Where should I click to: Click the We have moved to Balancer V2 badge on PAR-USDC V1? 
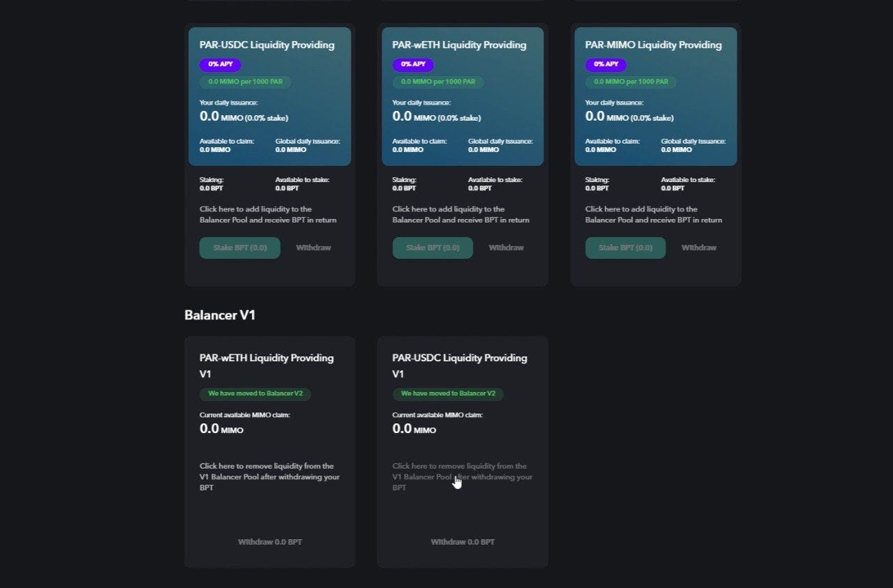(x=448, y=393)
